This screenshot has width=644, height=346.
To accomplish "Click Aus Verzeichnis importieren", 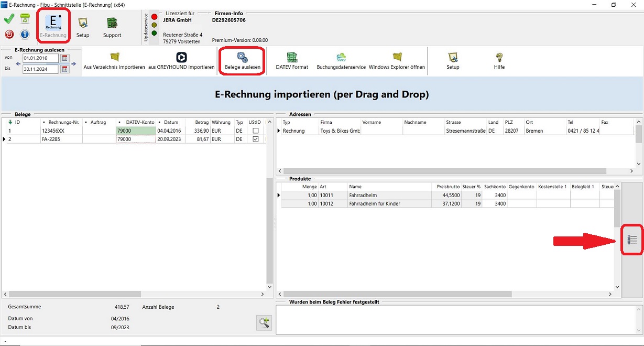I will tap(114, 61).
